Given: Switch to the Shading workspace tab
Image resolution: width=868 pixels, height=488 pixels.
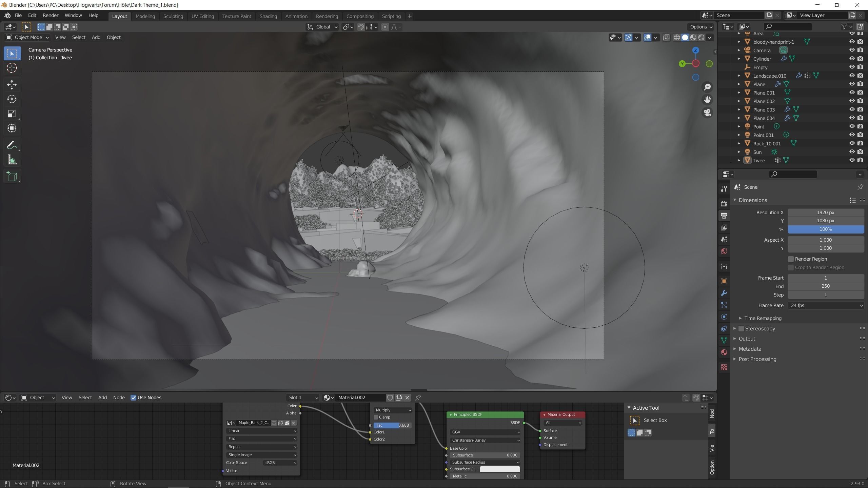Looking at the screenshot, I should tap(268, 16).
